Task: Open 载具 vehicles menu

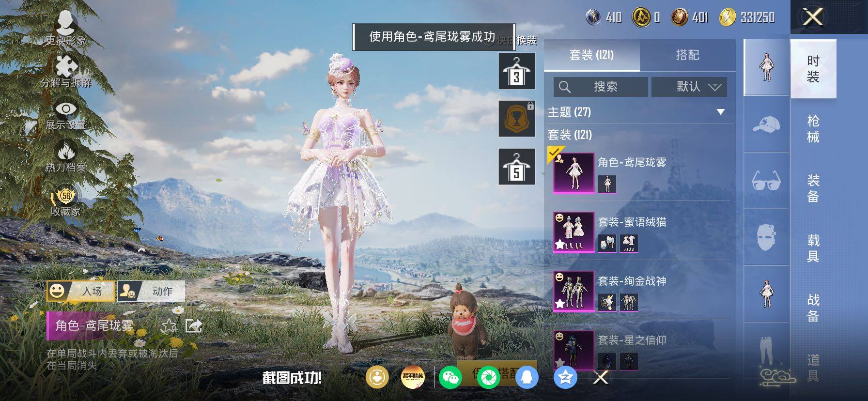Action: (x=813, y=248)
